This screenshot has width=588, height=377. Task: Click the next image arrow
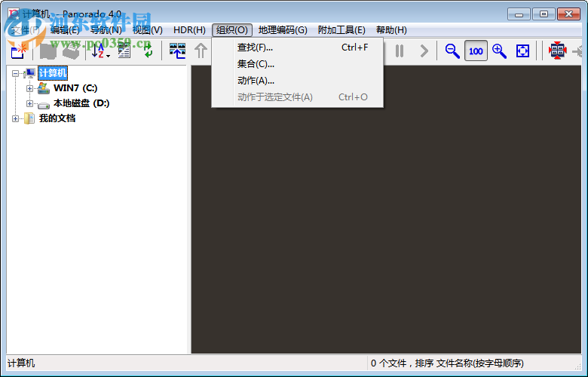coord(424,51)
